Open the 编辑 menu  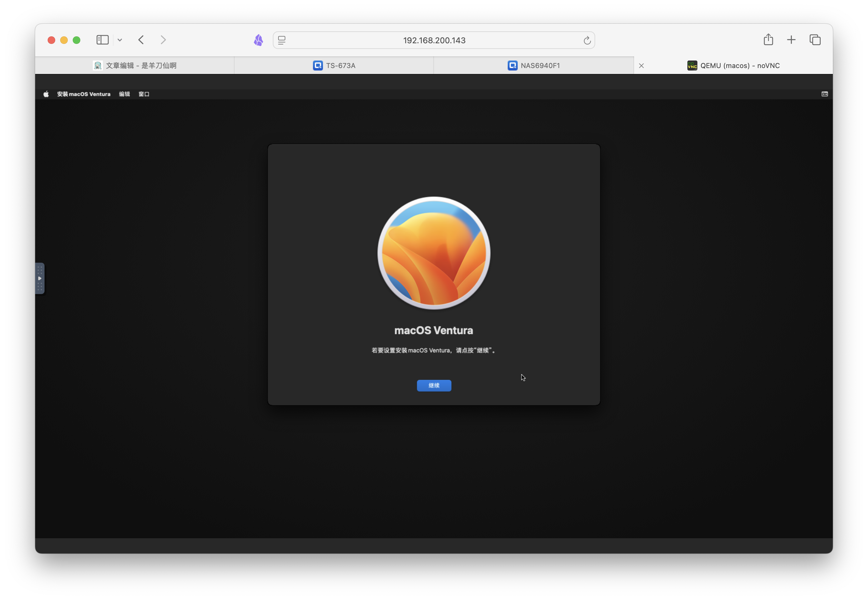pyautogui.click(x=124, y=94)
